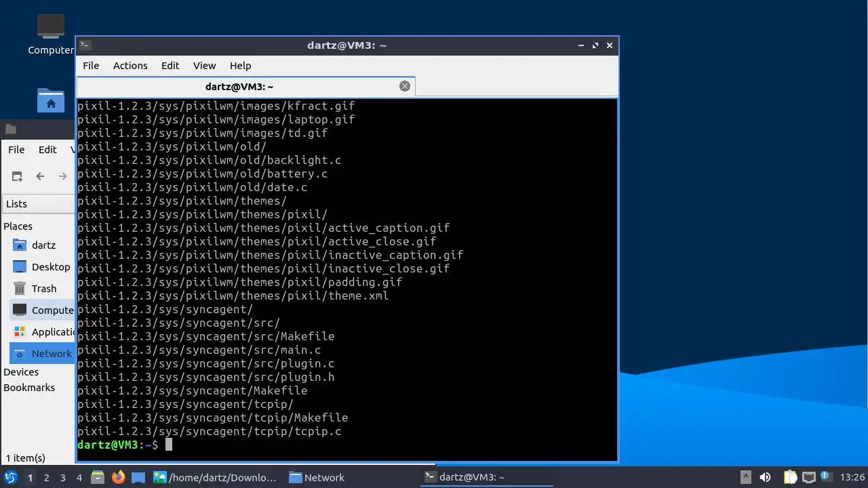868x488 pixels.
Task: Click the Places heading in sidebar
Action: [x=18, y=226]
